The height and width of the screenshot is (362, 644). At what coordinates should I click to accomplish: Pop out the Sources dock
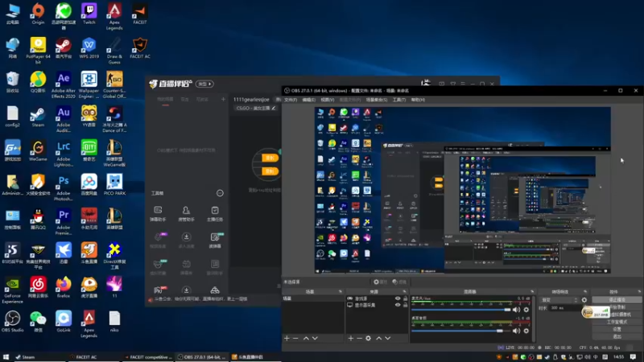pos(404,291)
